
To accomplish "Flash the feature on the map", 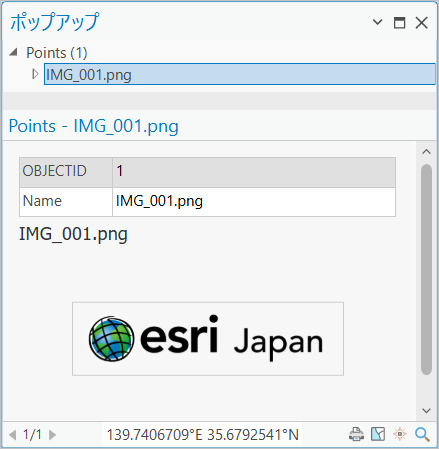I will 400,434.
